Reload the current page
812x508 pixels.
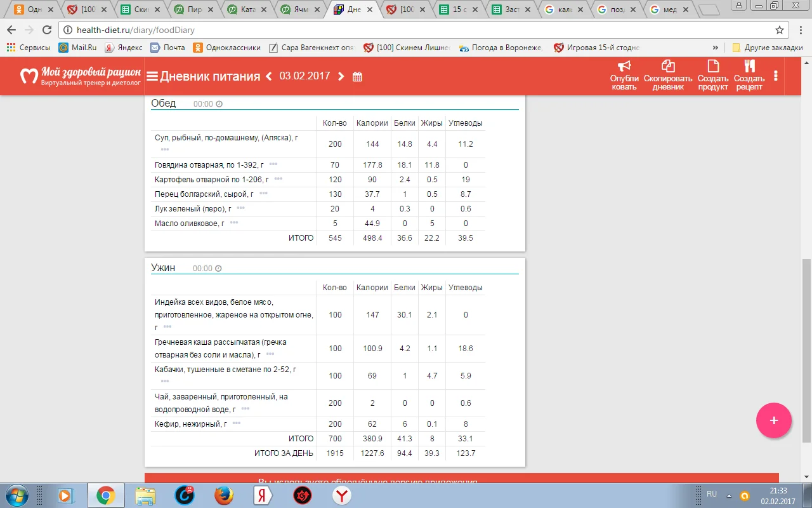47,30
